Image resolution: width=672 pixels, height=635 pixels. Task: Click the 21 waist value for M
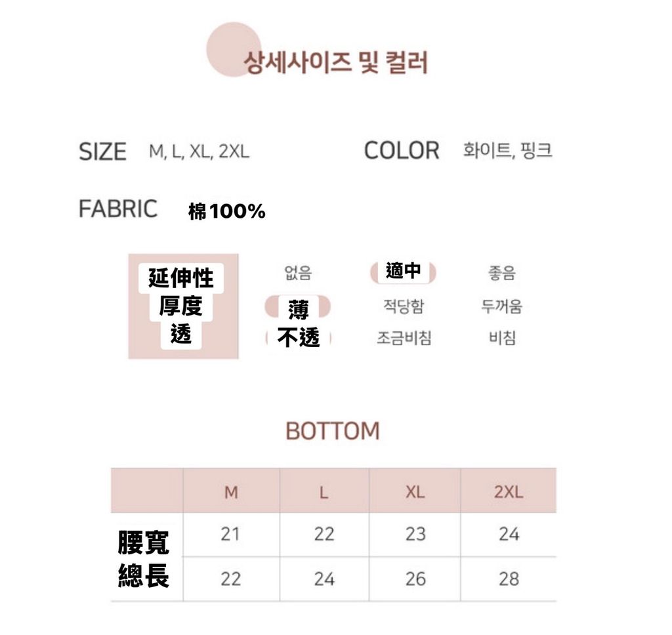click(230, 535)
